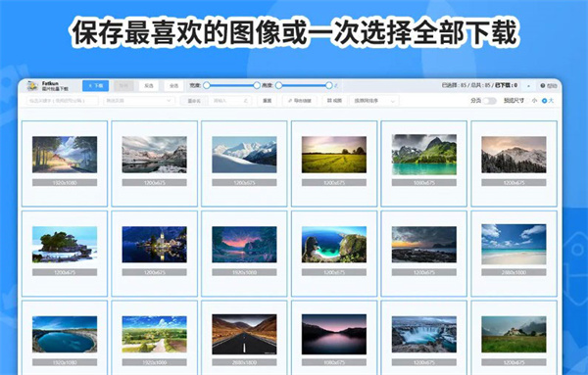
Task: Click the edit pencil icon after height slider
Action: click(336, 85)
